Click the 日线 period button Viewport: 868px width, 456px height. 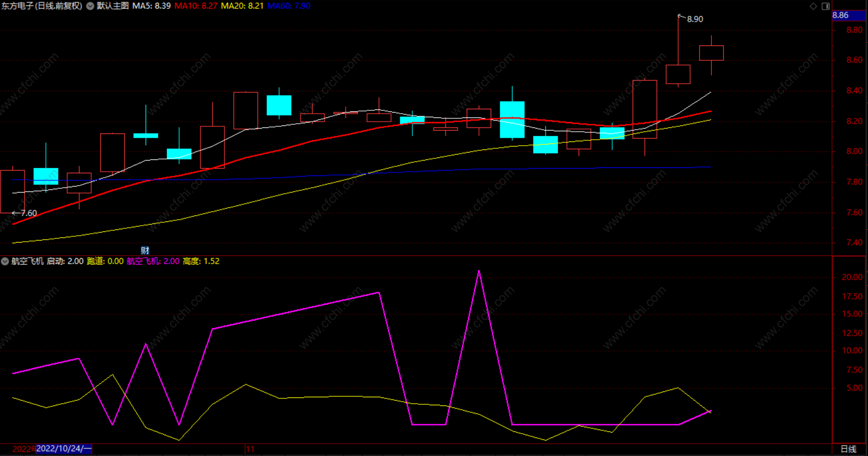(848, 449)
